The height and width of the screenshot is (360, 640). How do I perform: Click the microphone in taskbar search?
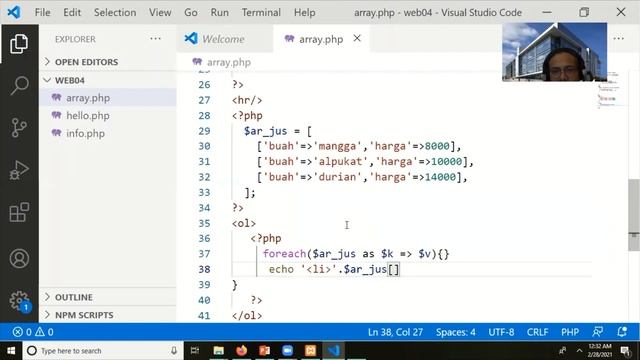(x=174, y=351)
